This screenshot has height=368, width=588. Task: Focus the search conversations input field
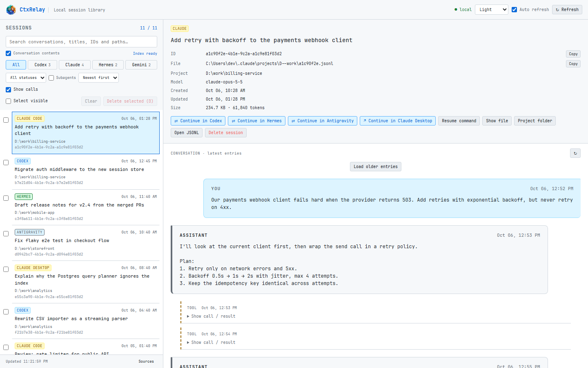(x=81, y=42)
